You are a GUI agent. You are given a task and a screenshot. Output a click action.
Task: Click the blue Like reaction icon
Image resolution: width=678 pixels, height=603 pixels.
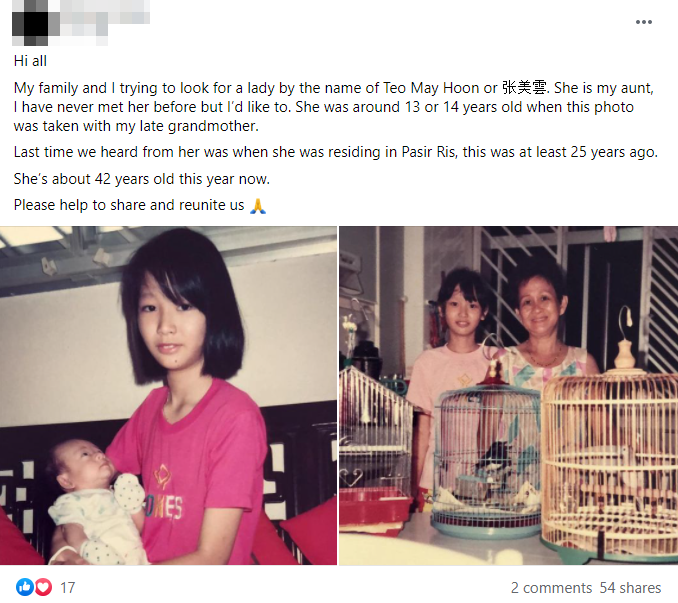(x=24, y=587)
